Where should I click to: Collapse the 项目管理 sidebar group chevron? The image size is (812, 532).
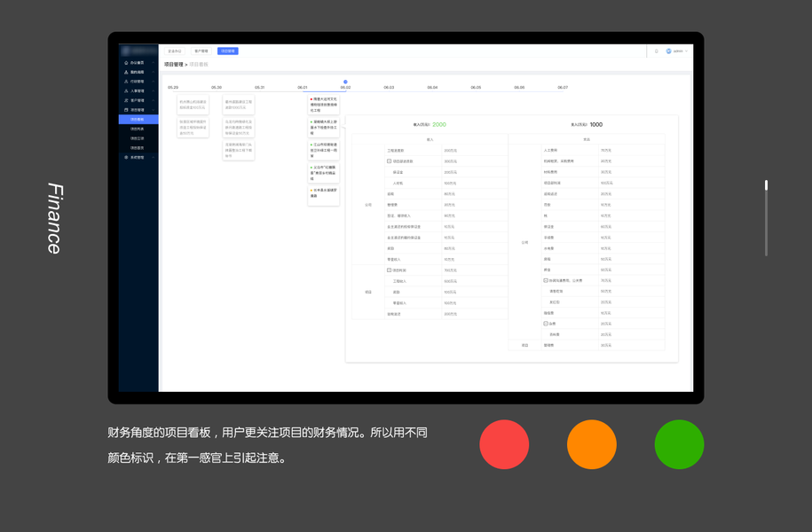point(154,110)
